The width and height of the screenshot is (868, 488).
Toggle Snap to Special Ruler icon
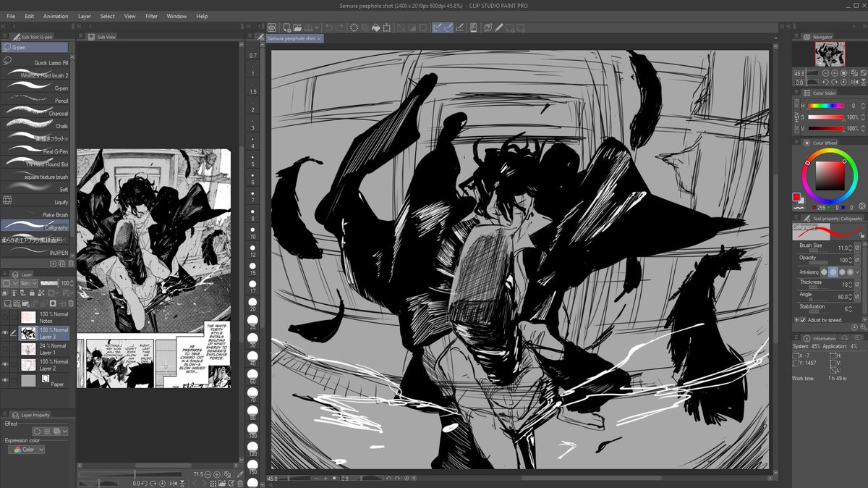click(449, 28)
